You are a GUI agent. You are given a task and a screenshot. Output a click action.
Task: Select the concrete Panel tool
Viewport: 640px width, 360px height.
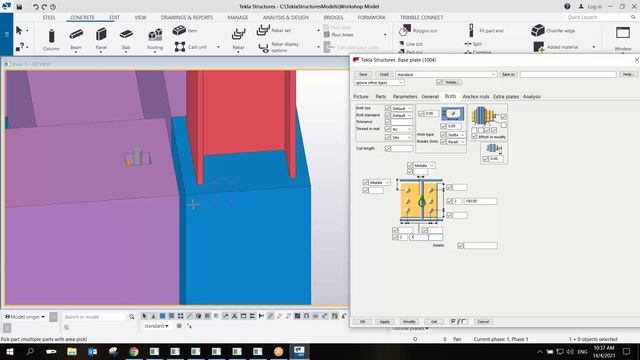point(101,39)
